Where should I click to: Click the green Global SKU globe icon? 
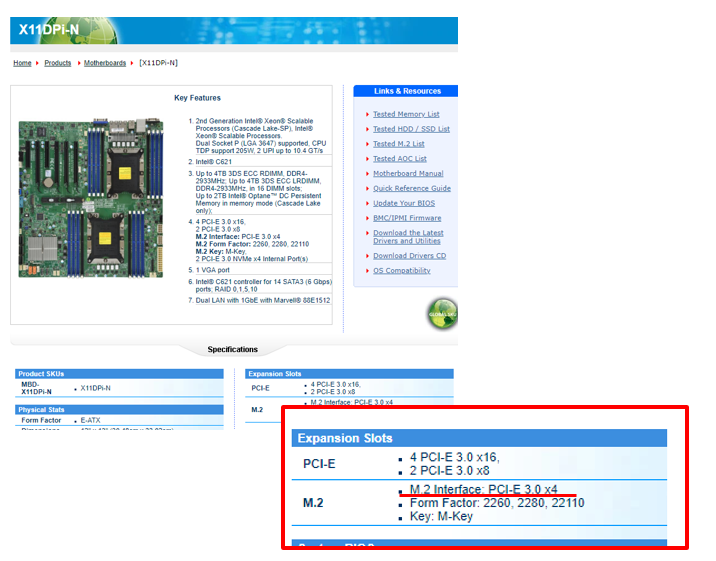[442, 313]
